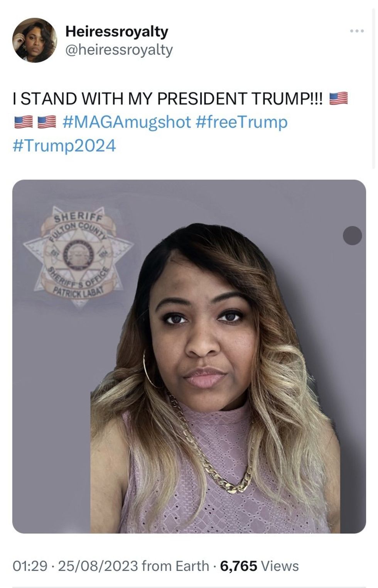Viewport: 378px width, 588px height.
Task: Open the Heiressroyalty profile avatar
Action: coord(35,40)
